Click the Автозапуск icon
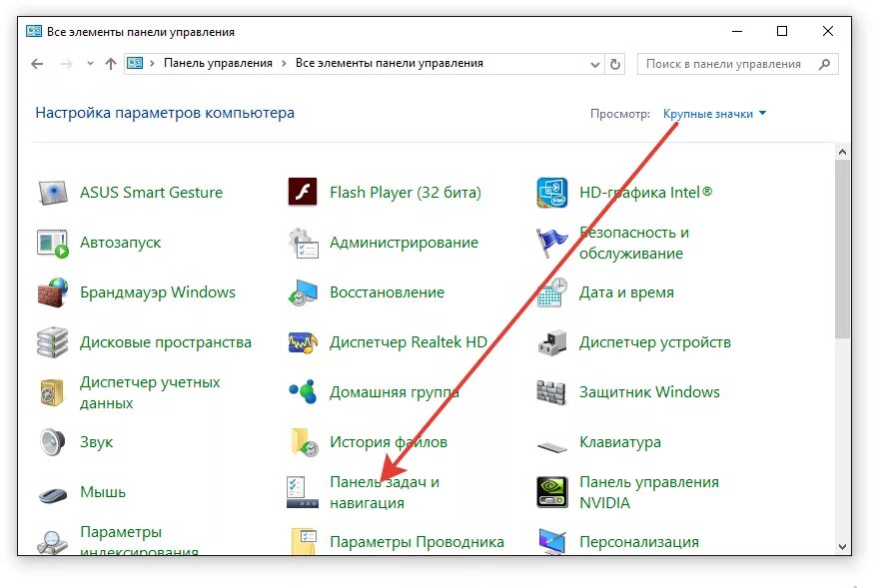The width and height of the screenshot is (873, 588). (53, 244)
